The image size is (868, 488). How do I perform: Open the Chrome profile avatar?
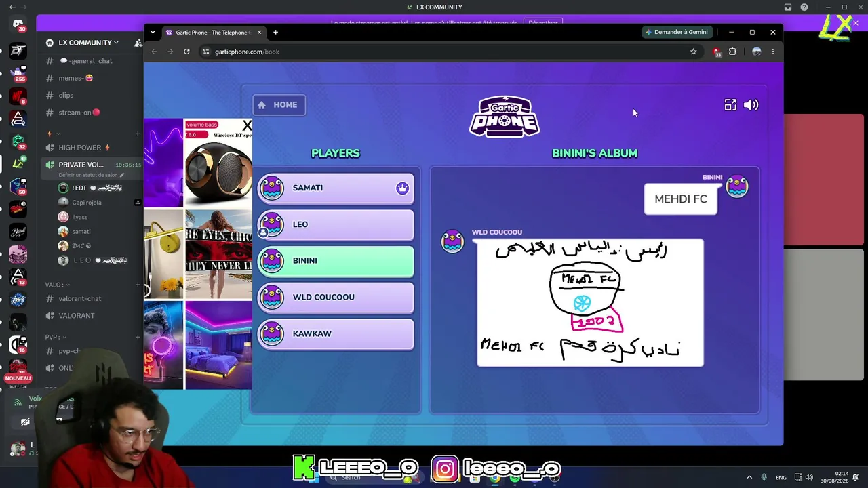point(757,52)
